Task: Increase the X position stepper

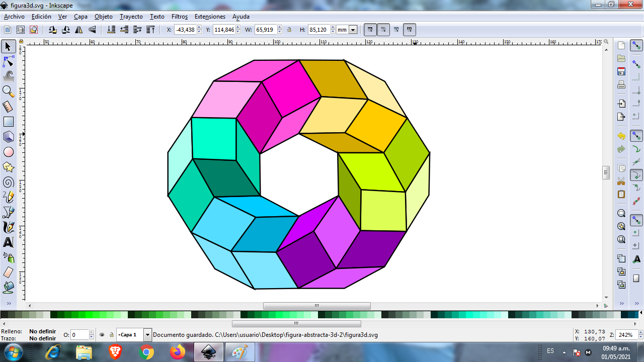Action: (198, 28)
